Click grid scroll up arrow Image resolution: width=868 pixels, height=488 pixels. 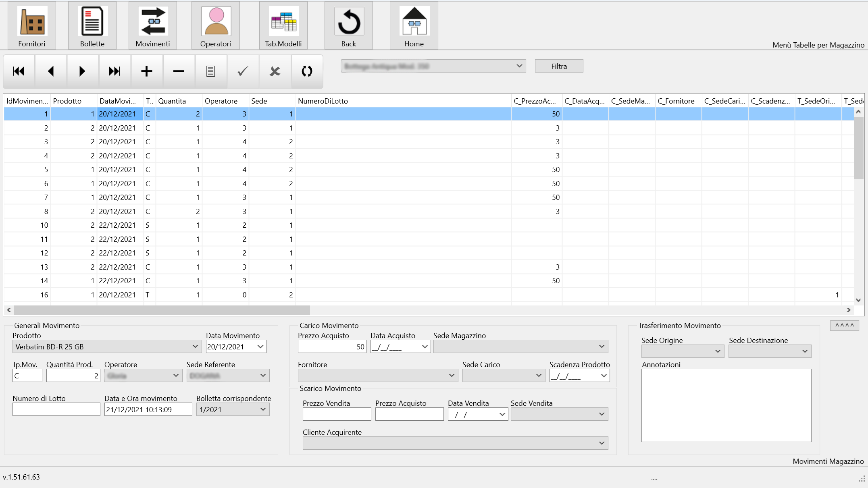[858, 112]
